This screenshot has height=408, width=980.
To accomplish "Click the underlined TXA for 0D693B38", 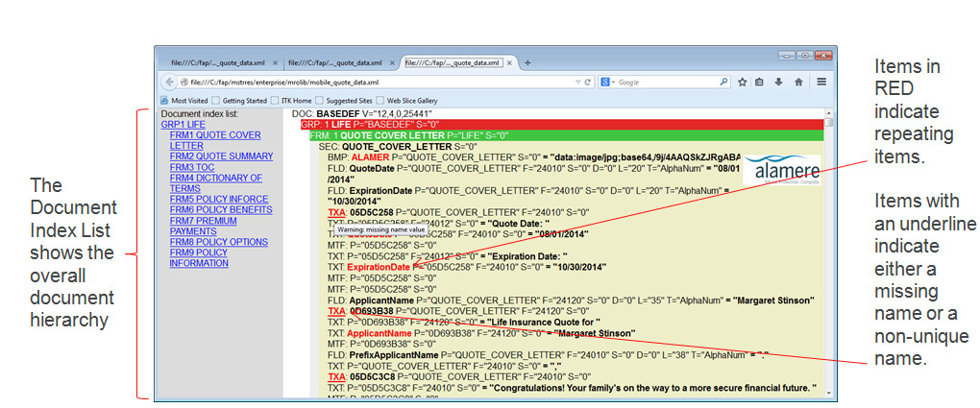I will (337, 310).
